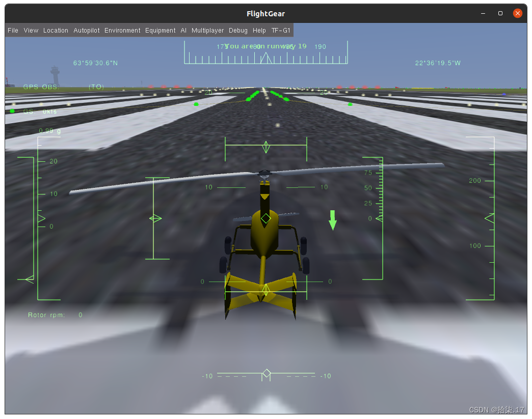Open the Help menu
This screenshot has height=419, width=532.
[259, 30]
